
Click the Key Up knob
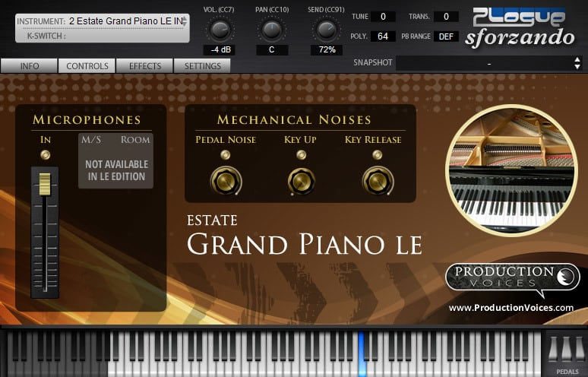pyautogui.click(x=301, y=181)
